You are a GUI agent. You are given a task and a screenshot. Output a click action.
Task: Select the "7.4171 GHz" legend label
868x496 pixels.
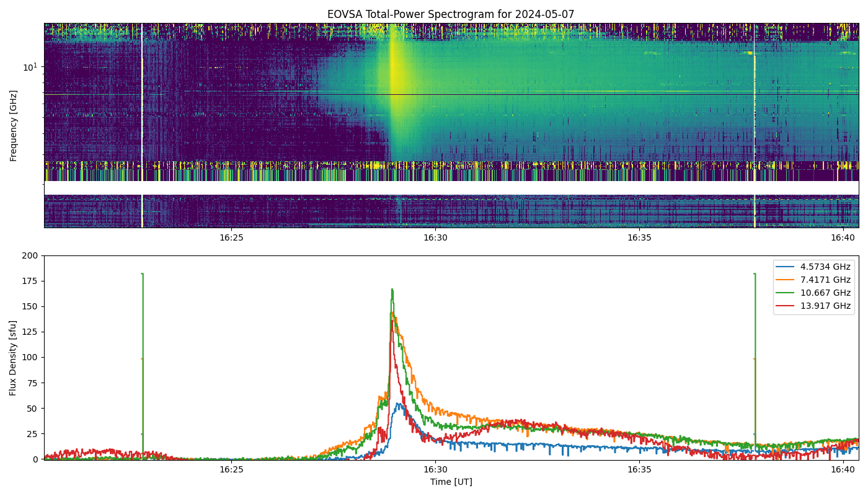pyautogui.click(x=826, y=280)
